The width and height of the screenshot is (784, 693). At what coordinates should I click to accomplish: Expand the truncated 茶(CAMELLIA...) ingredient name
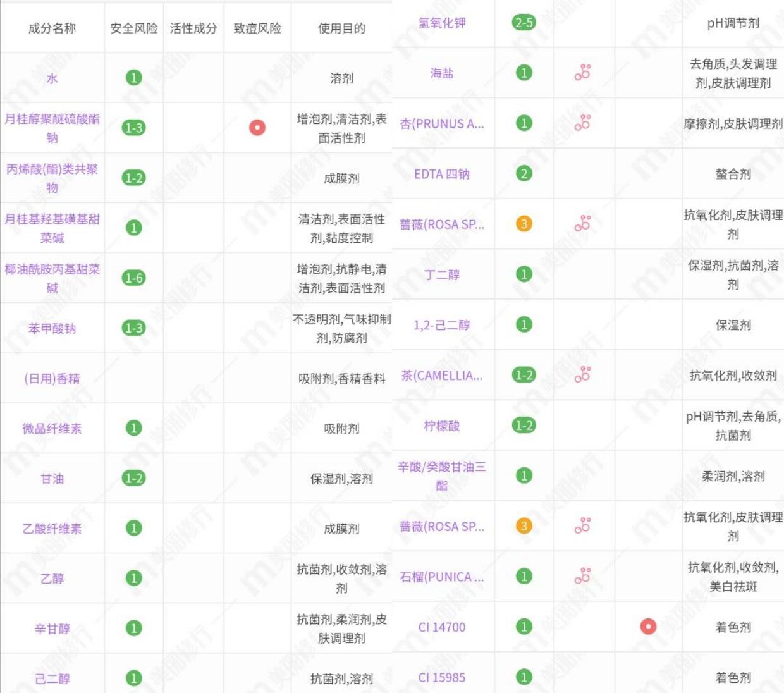tap(443, 375)
